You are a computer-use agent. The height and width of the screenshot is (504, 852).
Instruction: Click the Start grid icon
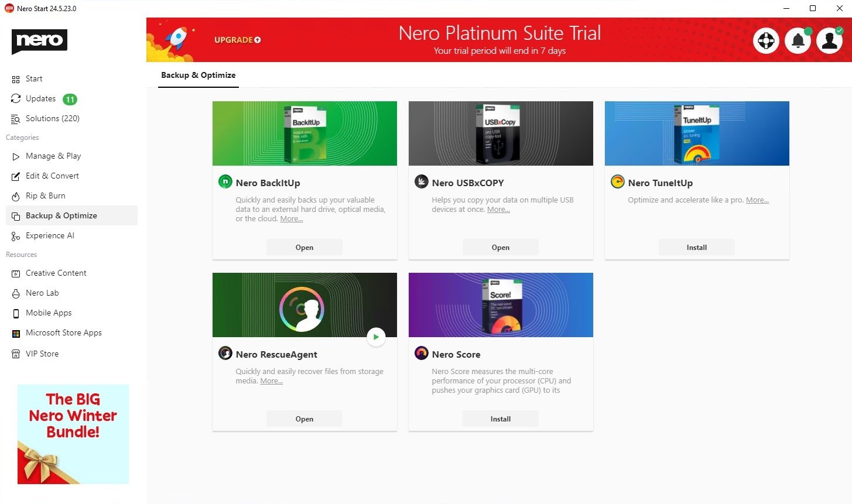(x=16, y=79)
